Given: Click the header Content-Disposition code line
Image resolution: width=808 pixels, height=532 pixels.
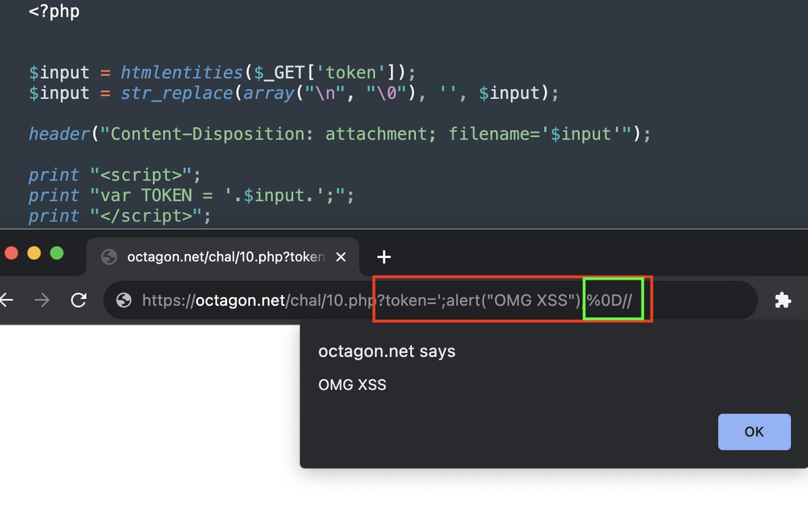Looking at the screenshot, I should pyautogui.click(x=339, y=134).
